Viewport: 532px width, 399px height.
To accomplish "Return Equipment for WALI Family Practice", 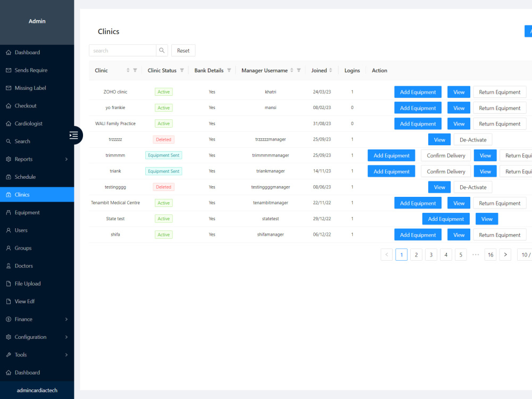I will pos(500,124).
